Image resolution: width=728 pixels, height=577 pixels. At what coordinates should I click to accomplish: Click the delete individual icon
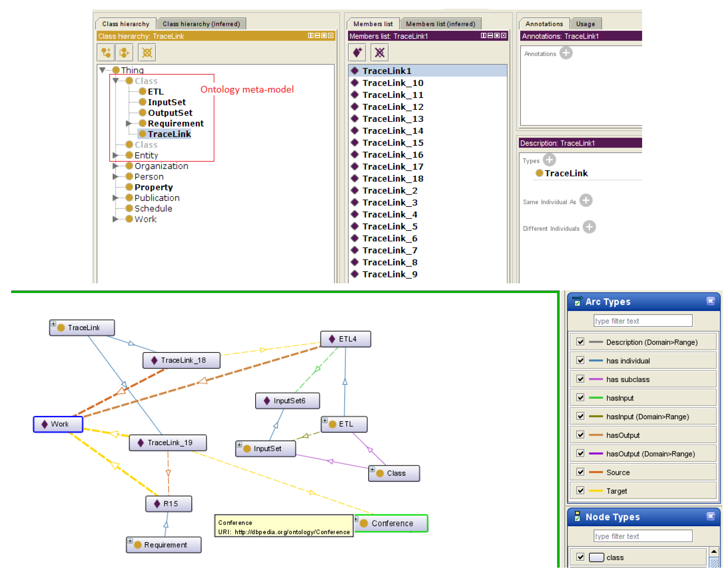point(379,53)
